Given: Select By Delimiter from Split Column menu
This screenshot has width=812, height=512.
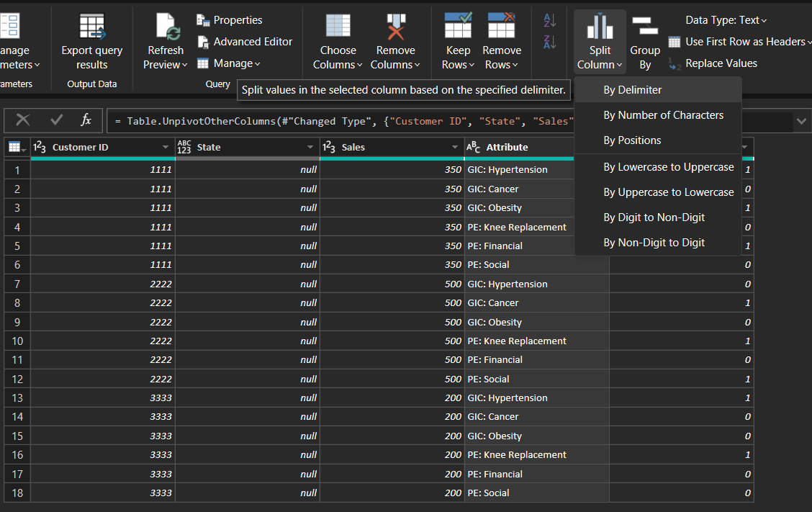Looking at the screenshot, I should (x=658, y=89).
